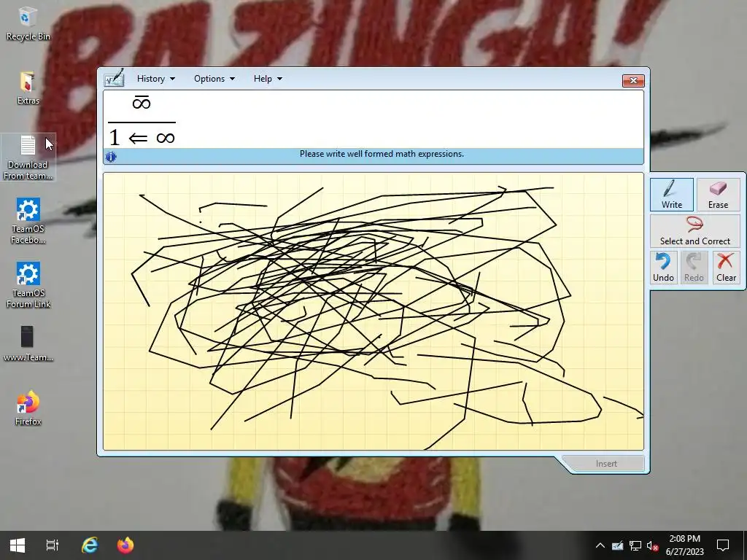The image size is (747, 560).
Task: Undo the last ink stroke
Action: click(663, 267)
